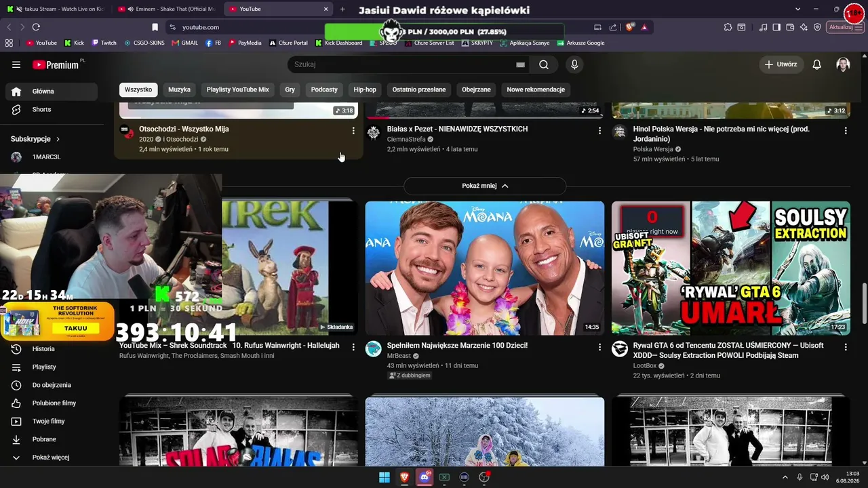Open Polubione filmy liked videos
Screen dimensions: 868x488
point(52,403)
